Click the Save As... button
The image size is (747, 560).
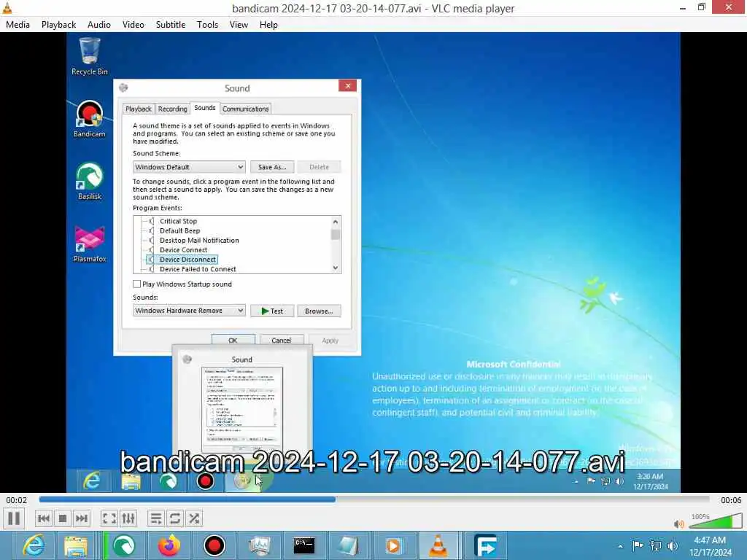tap(272, 167)
